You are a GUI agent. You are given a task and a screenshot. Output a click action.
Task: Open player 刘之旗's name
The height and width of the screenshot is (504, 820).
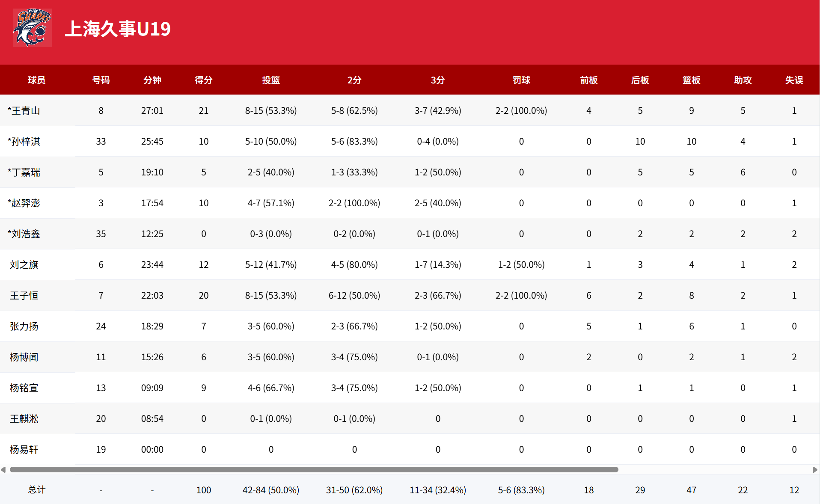click(x=24, y=265)
